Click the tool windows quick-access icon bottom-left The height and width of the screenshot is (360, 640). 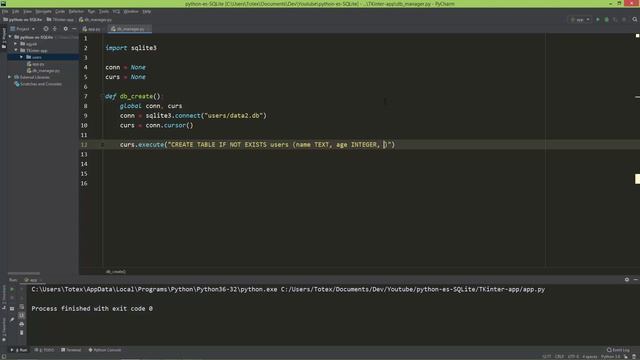3,357
